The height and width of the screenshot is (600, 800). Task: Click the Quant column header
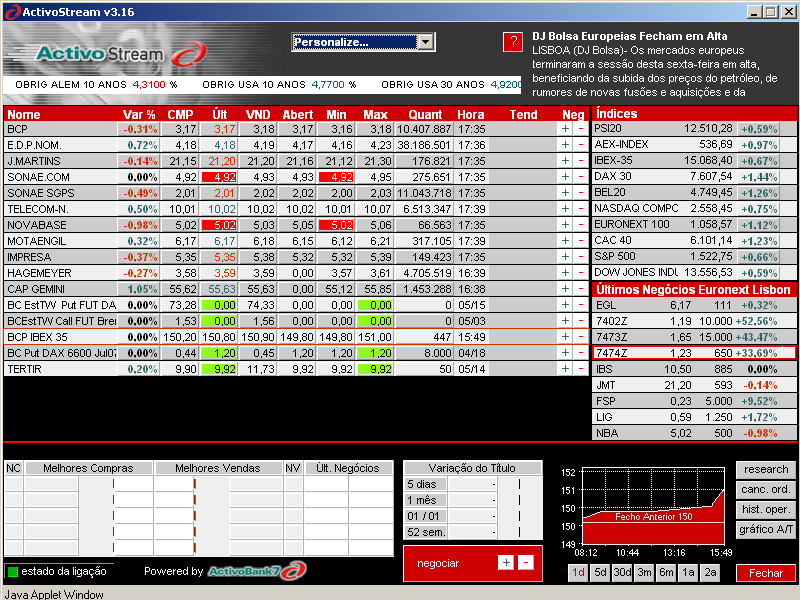pos(425,115)
